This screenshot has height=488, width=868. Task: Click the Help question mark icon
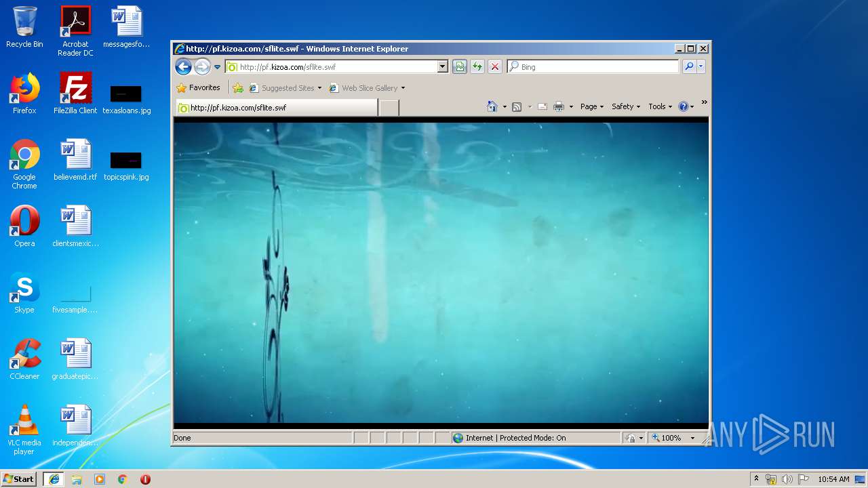[683, 106]
